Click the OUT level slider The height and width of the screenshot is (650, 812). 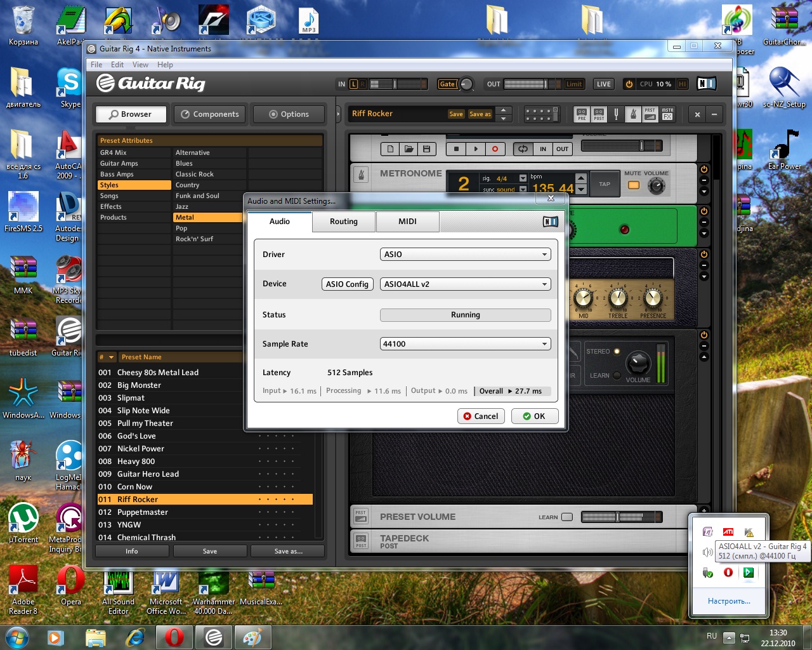(x=533, y=84)
